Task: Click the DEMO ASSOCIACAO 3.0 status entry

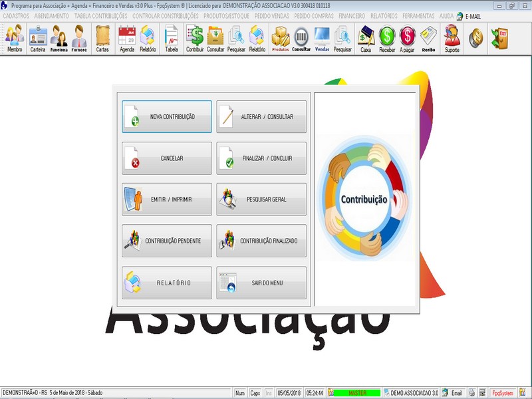Action: click(x=411, y=393)
